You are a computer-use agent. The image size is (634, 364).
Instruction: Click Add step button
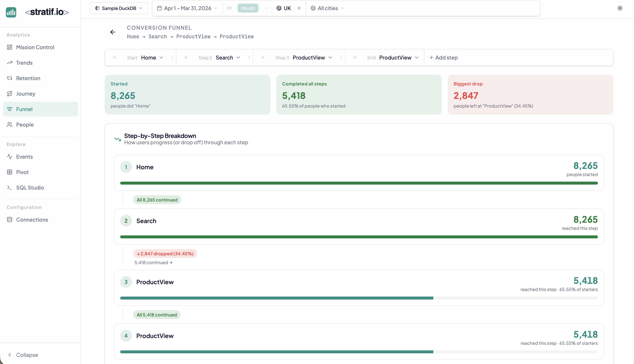click(x=443, y=57)
